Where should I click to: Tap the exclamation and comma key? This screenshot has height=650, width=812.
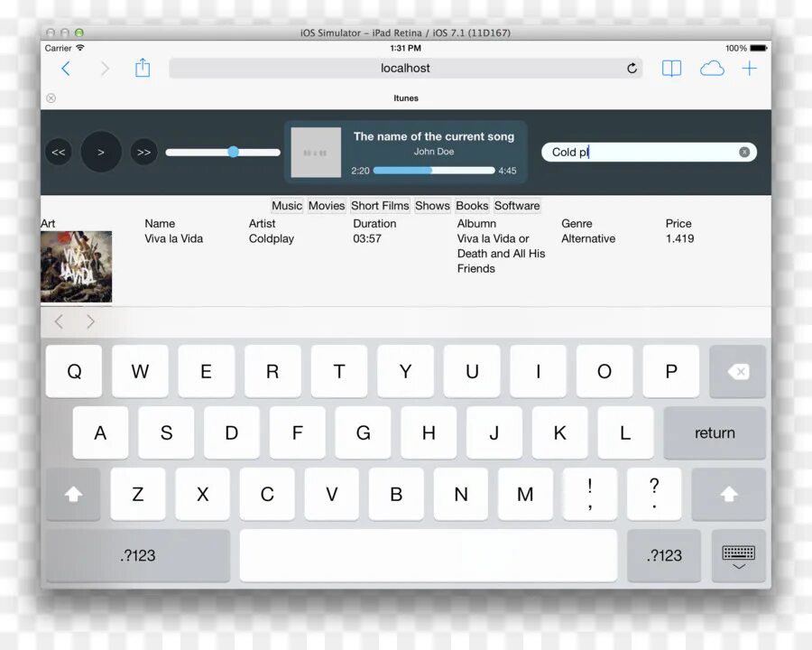(590, 494)
